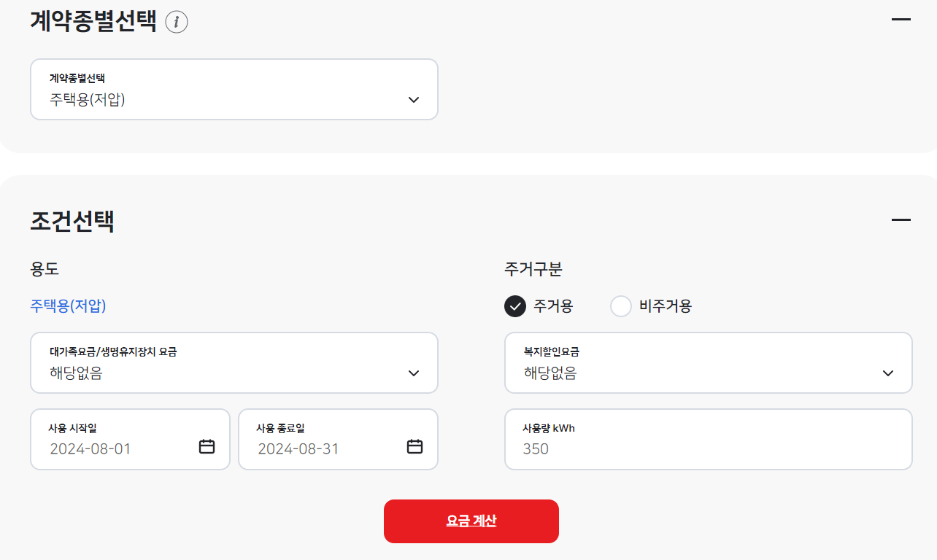Open the calendar picker for 사용 종료일
The height and width of the screenshot is (560, 937).
point(414,445)
